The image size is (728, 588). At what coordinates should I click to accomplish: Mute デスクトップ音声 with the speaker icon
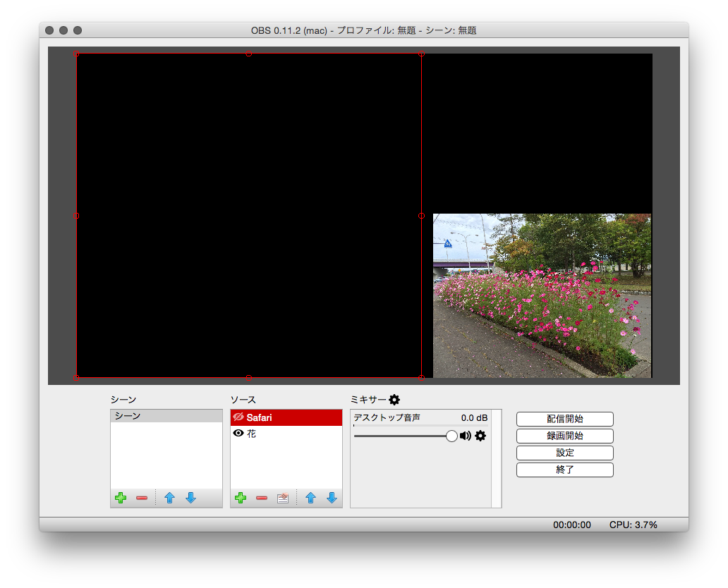point(465,436)
